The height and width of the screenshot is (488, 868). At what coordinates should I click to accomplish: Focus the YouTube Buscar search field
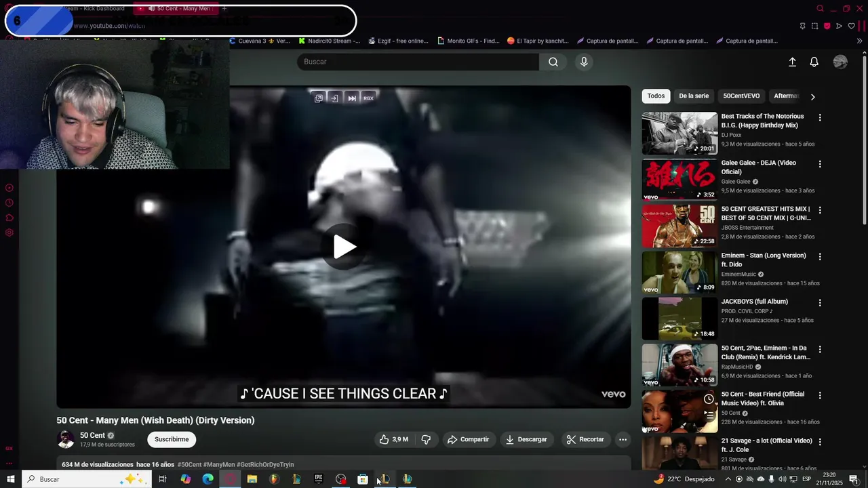(x=418, y=62)
